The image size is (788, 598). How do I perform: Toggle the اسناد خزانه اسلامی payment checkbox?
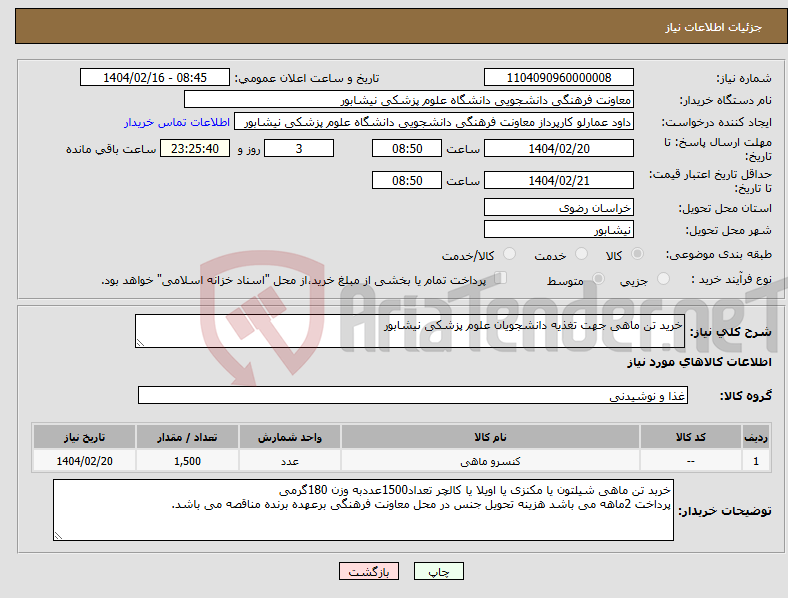click(x=501, y=278)
